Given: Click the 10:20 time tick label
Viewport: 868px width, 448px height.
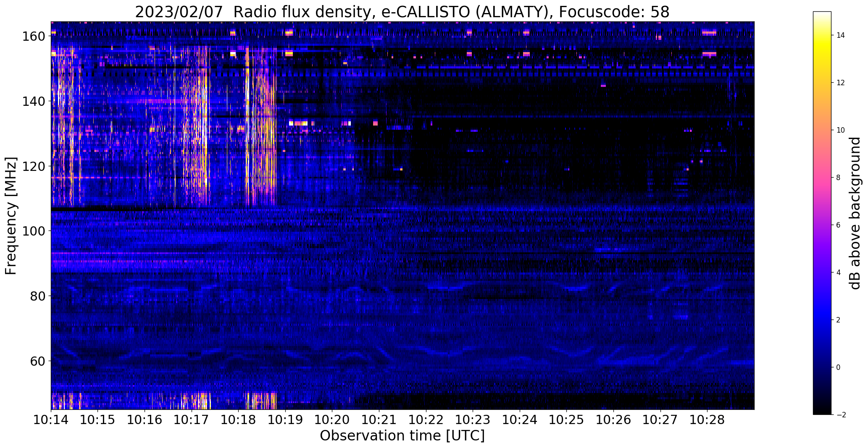Looking at the screenshot, I should (332, 420).
